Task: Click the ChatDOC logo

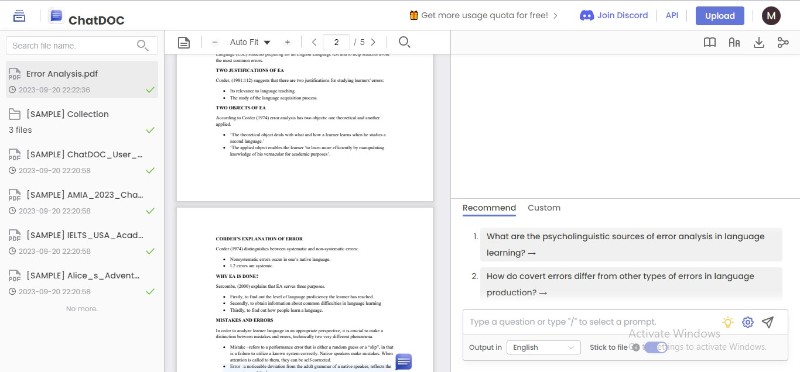Action: coord(86,17)
